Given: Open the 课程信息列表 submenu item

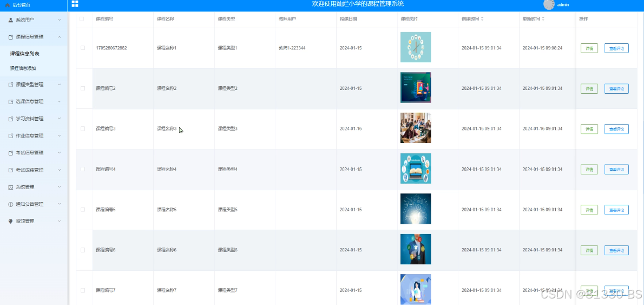Looking at the screenshot, I should click(x=25, y=54).
